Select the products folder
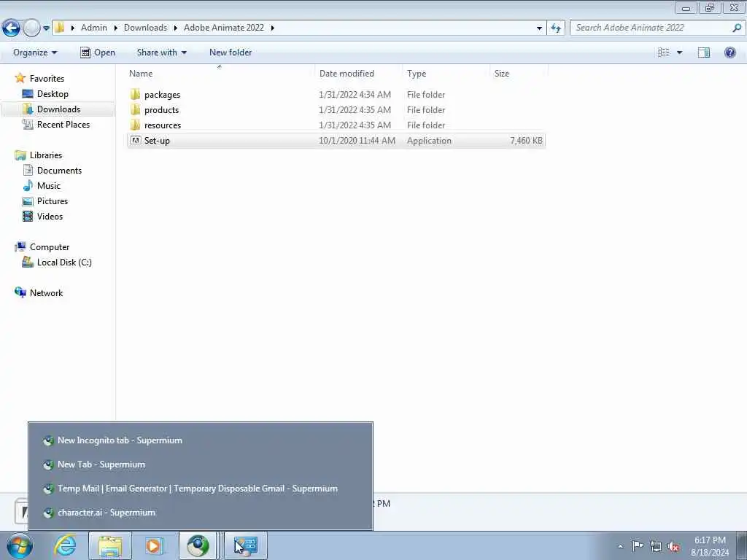747x560 pixels. [336, 110]
